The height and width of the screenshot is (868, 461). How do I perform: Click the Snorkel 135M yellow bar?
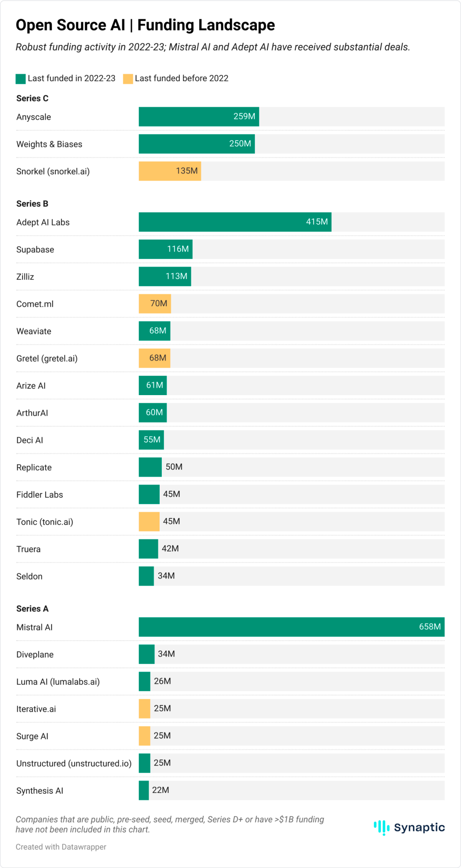170,171
